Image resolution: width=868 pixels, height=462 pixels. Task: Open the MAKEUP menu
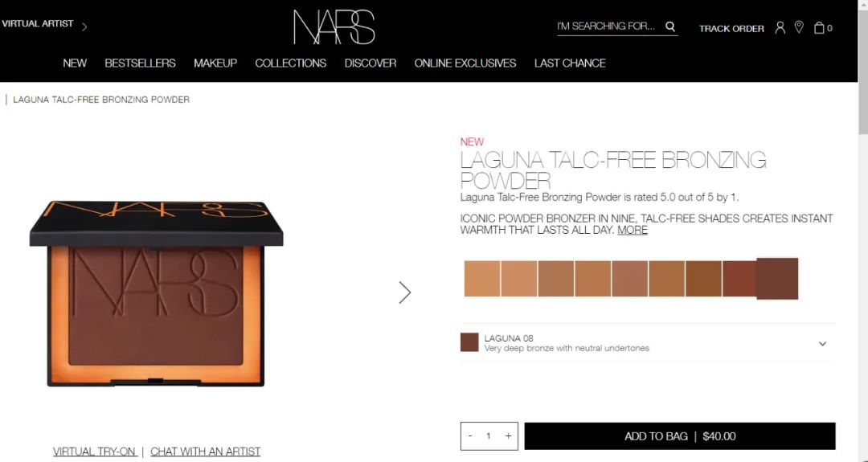(215, 63)
